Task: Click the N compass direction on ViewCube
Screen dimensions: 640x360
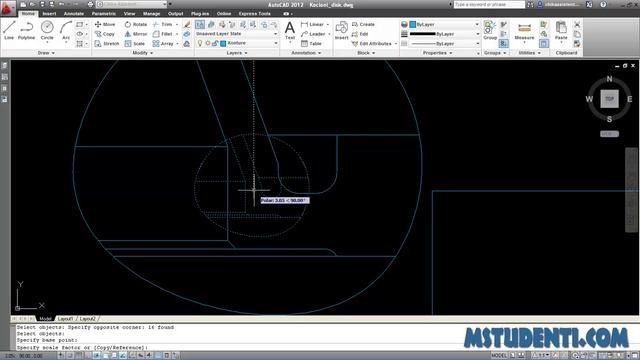Action: pyautogui.click(x=609, y=79)
